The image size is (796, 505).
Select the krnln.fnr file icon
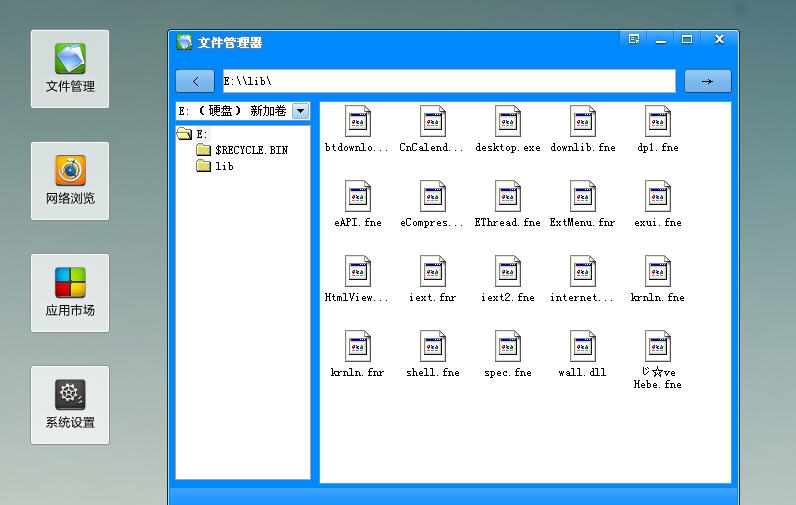coord(357,346)
